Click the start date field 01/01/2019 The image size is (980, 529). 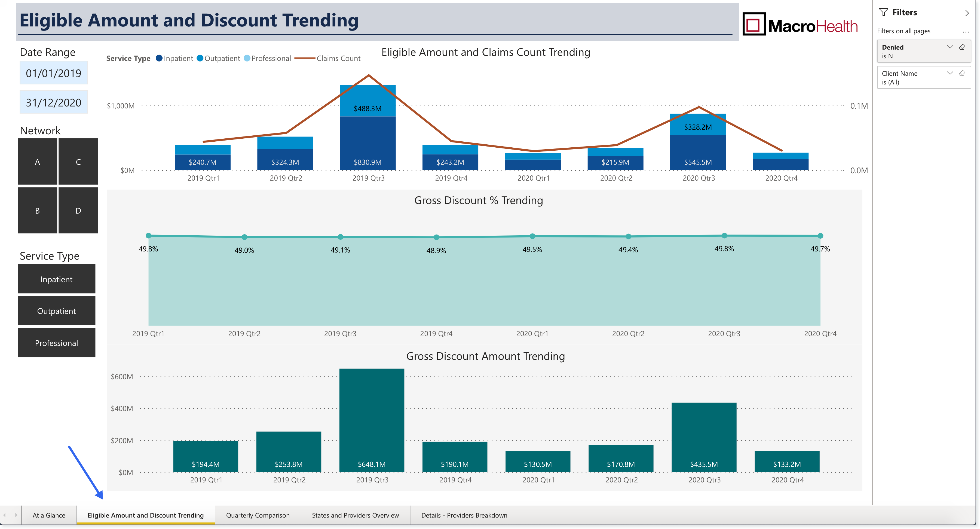[x=54, y=73]
